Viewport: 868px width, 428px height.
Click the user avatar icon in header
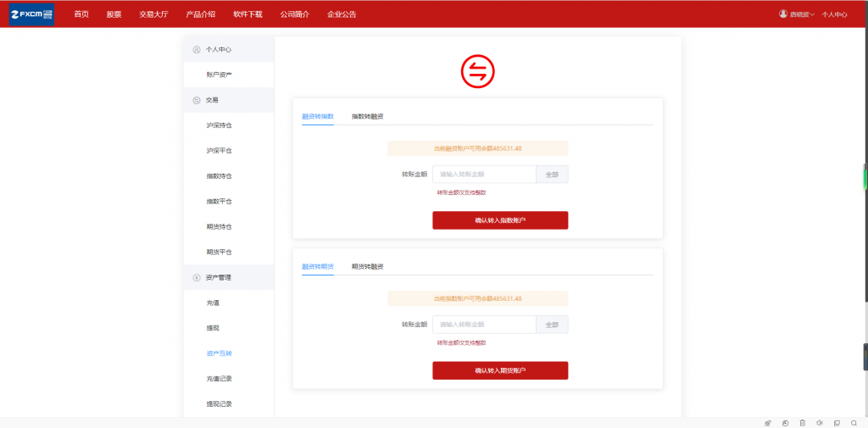click(x=782, y=14)
